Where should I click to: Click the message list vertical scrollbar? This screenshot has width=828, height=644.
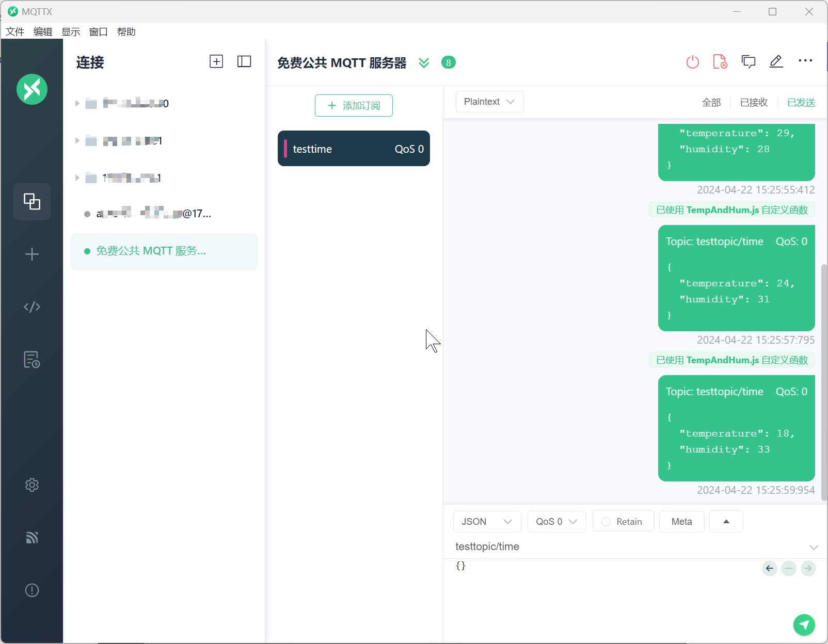(824, 382)
